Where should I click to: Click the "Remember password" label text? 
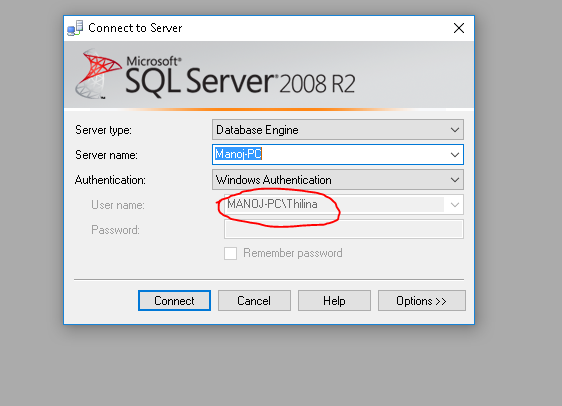coord(293,253)
